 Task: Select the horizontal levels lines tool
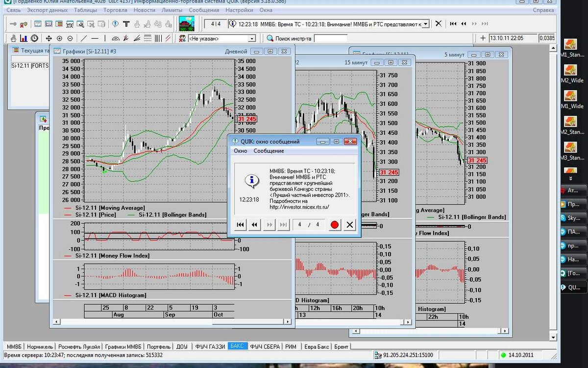coord(147,38)
